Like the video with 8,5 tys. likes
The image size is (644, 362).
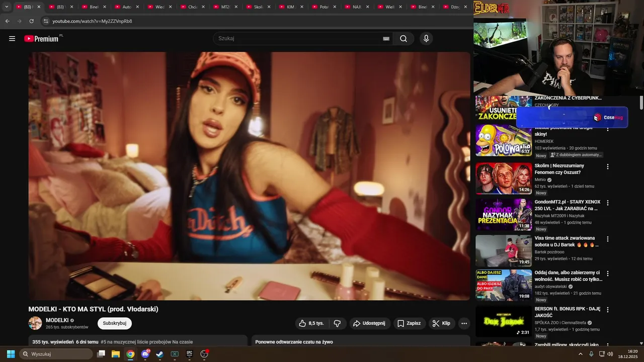pyautogui.click(x=312, y=323)
